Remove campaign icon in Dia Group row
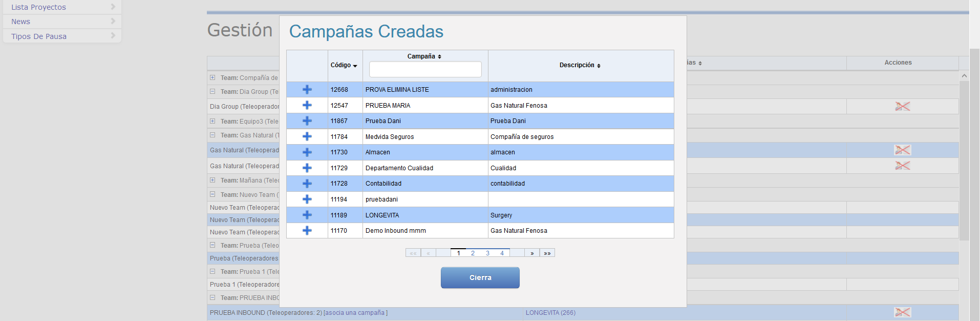The height and width of the screenshot is (321, 980). point(902,106)
